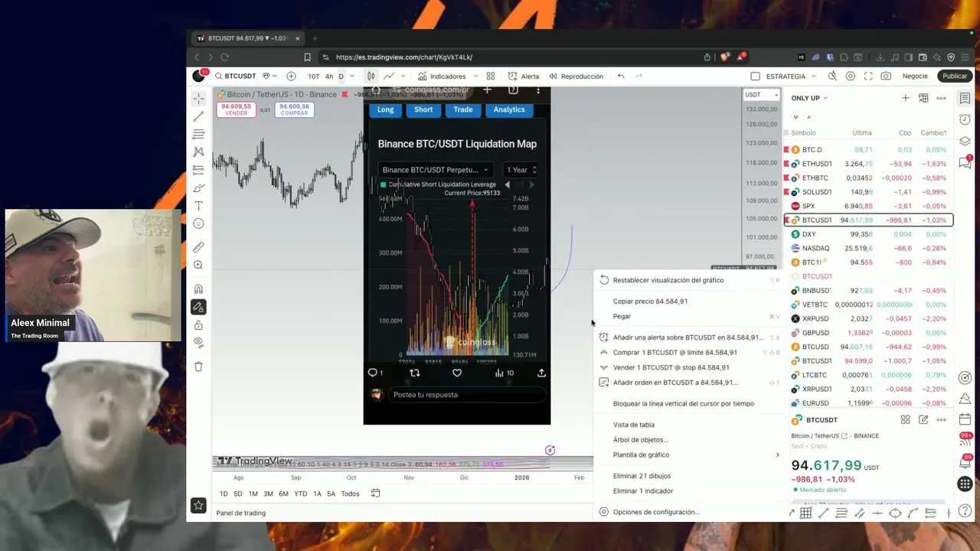This screenshot has width=980, height=551.
Task: Select 1A range at chart bottom
Action: [317, 494]
